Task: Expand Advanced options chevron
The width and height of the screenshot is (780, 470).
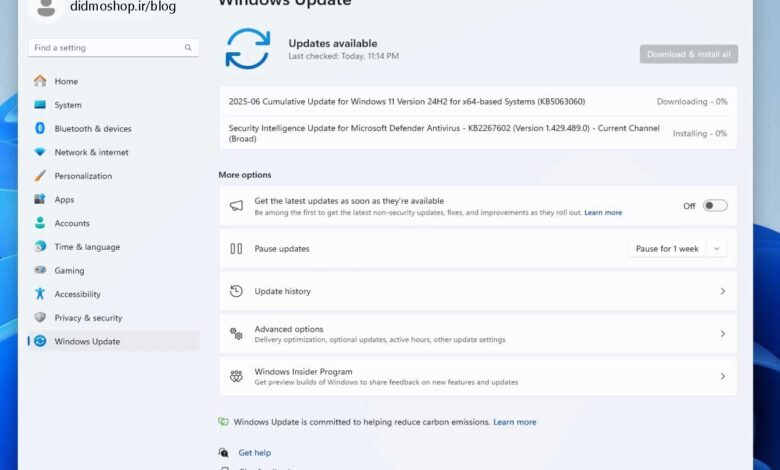Action: [723, 334]
